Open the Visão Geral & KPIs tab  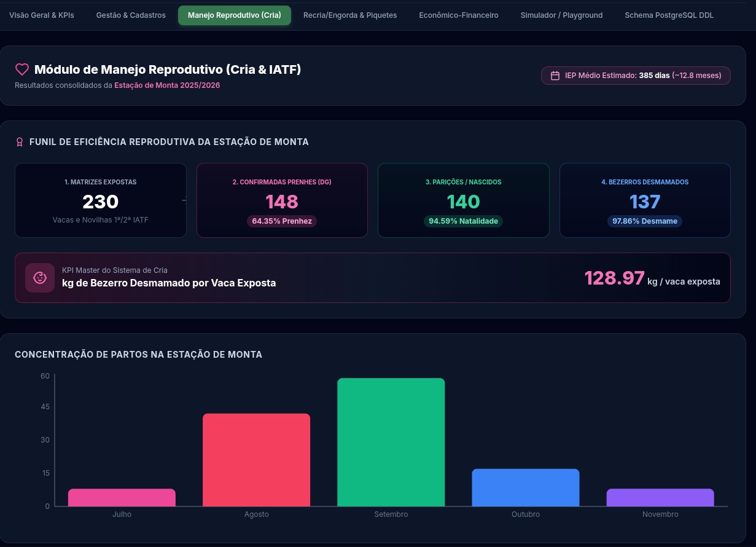tap(42, 15)
